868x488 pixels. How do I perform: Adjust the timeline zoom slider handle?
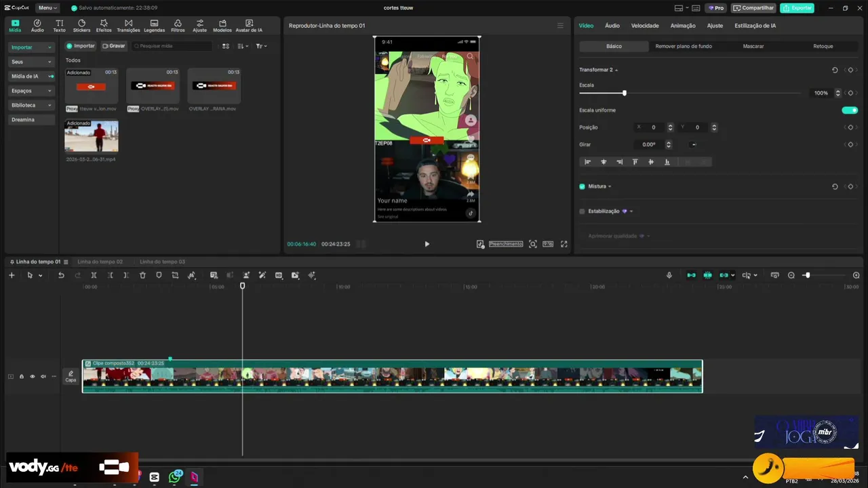(806, 275)
